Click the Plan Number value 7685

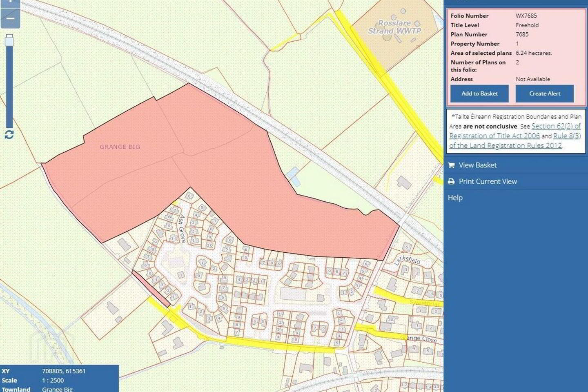coord(522,35)
